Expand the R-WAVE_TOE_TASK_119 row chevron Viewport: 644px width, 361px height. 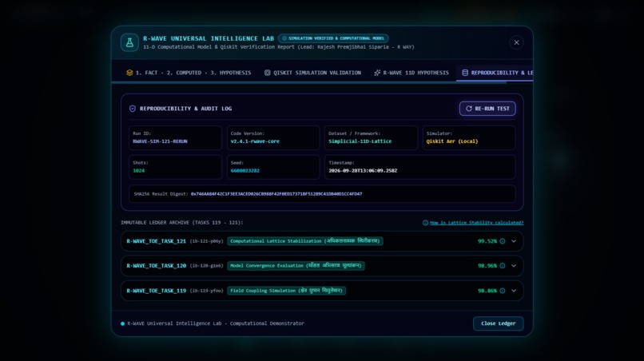click(x=514, y=291)
